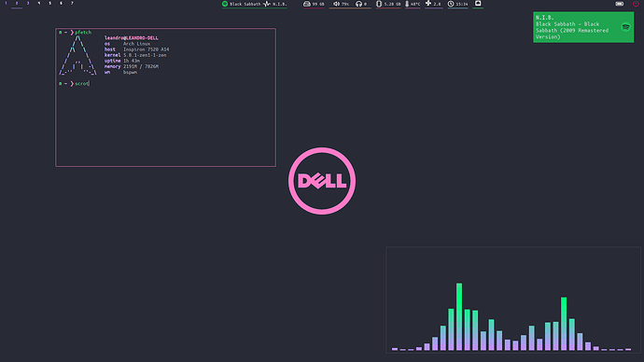The height and width of the screenshot is (362, 644).
Task: Click the Spotify logo inside the notification
Action: 625,27
